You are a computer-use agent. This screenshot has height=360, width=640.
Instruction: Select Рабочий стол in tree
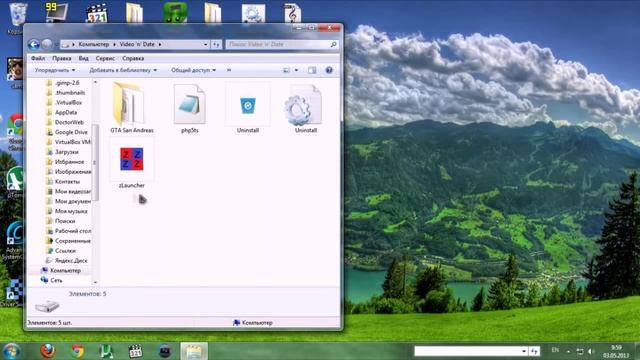click(x=68, y=231)
